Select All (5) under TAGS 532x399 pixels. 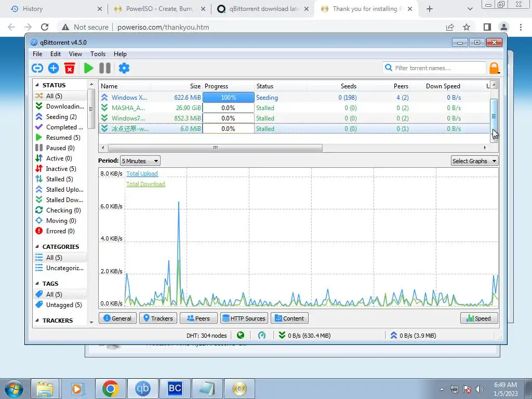60,294
